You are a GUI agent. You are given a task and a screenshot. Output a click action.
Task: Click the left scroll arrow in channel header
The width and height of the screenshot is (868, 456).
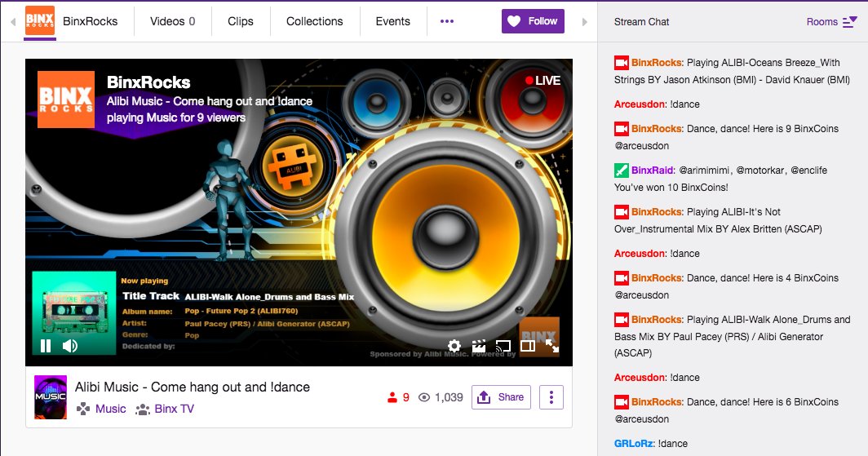point(13,22)
